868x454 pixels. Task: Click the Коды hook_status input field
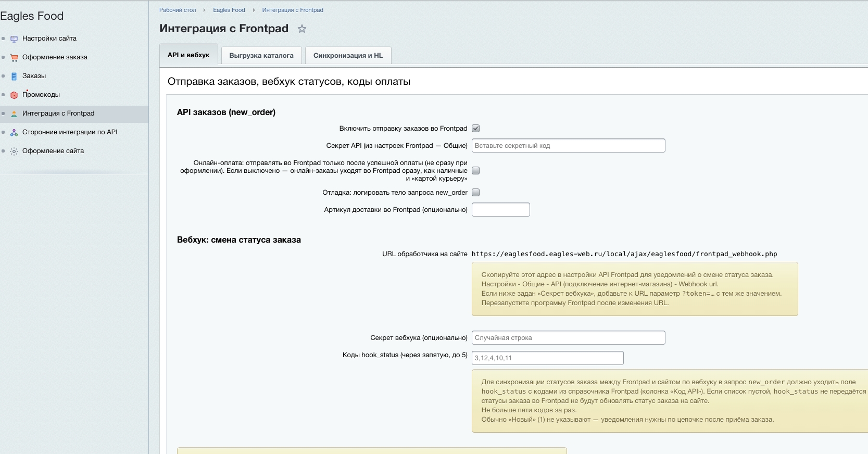(x=548, y=358)
